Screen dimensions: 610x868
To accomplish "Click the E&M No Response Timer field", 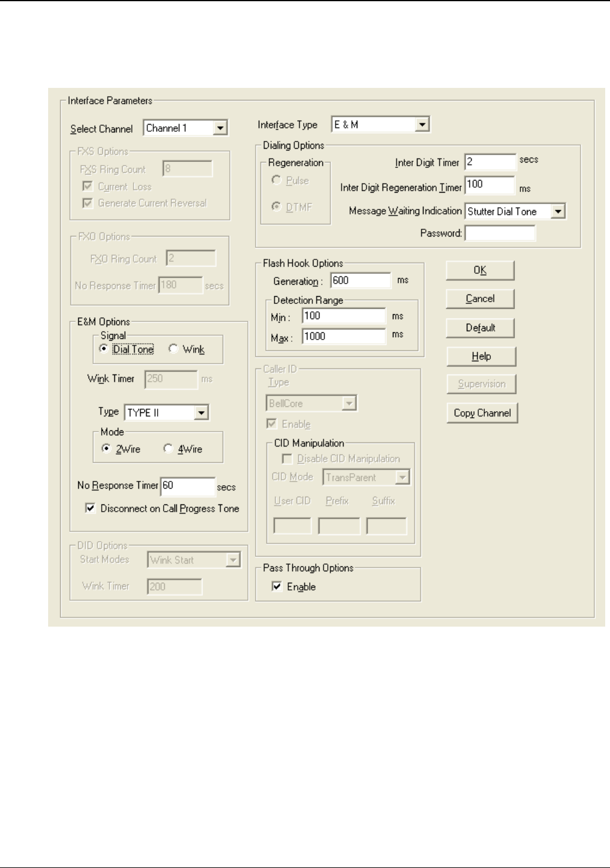I will click(188, 486).
